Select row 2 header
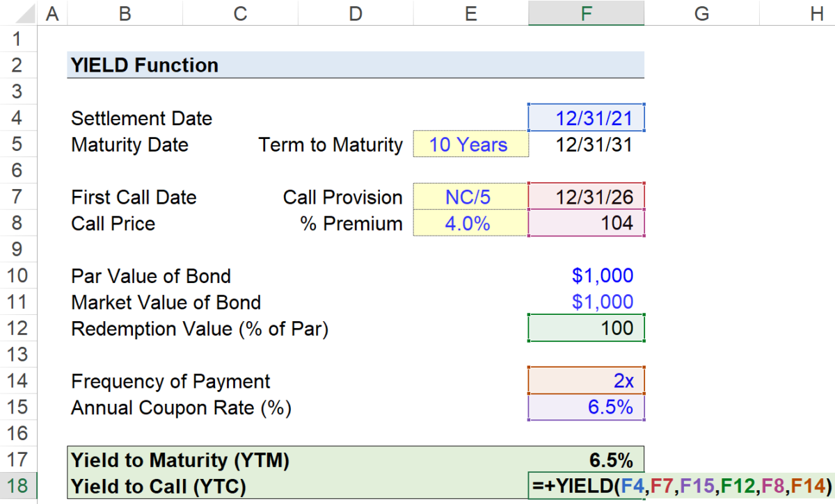This screenshot has height=504, width=835. coord(19,65)
